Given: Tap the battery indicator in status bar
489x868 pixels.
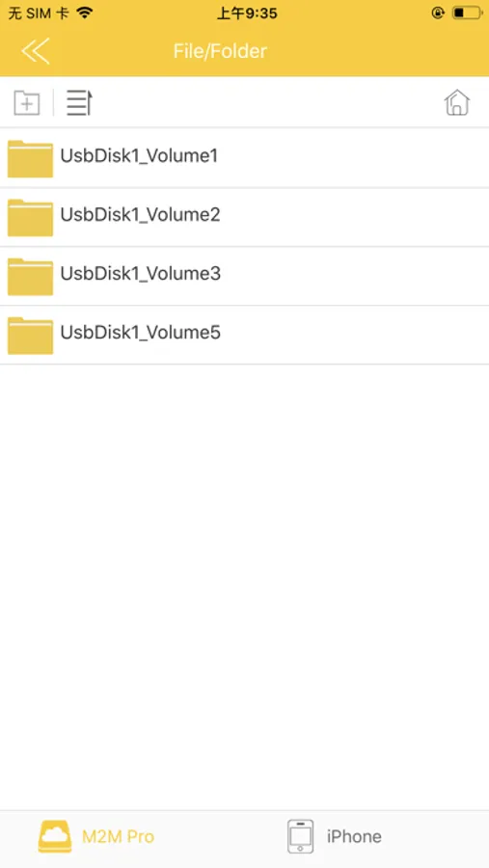Looking at the screenshot, I should pyautogui.click(x=467, y=13).
